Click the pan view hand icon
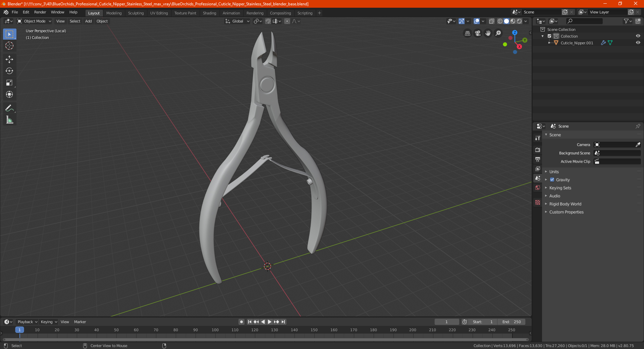 pos(488,33)
